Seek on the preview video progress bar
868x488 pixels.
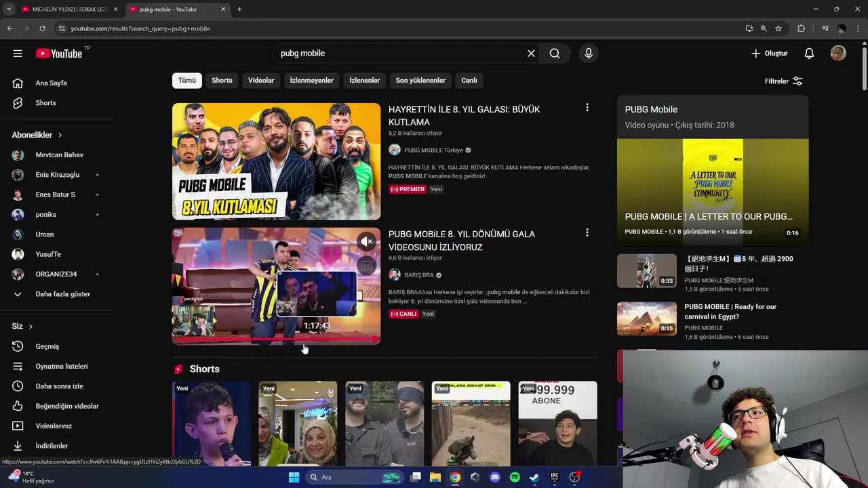pos(276,339)
